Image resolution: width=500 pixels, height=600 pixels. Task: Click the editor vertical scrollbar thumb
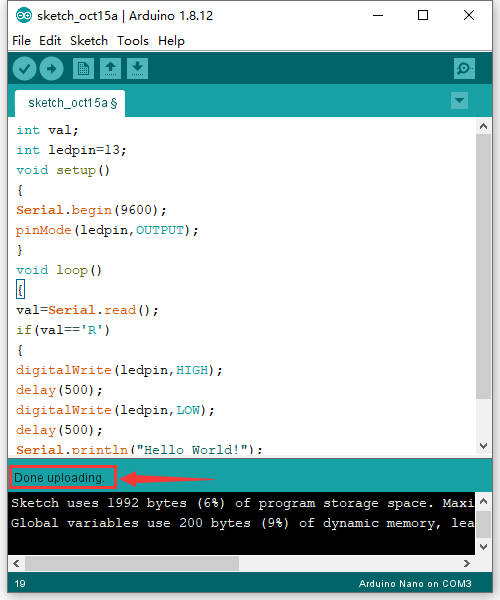click(484, 266)
